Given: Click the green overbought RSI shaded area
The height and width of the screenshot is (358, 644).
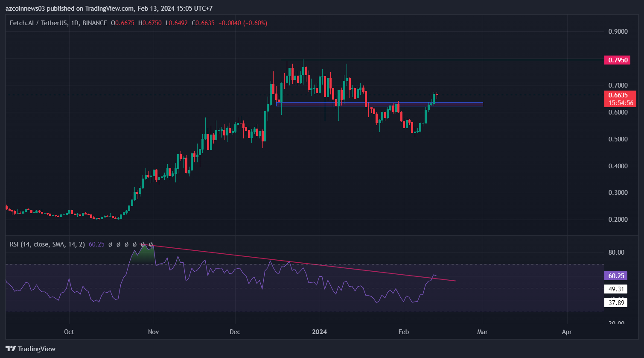Looking at the screenshot, I should [x=142, y=255].
